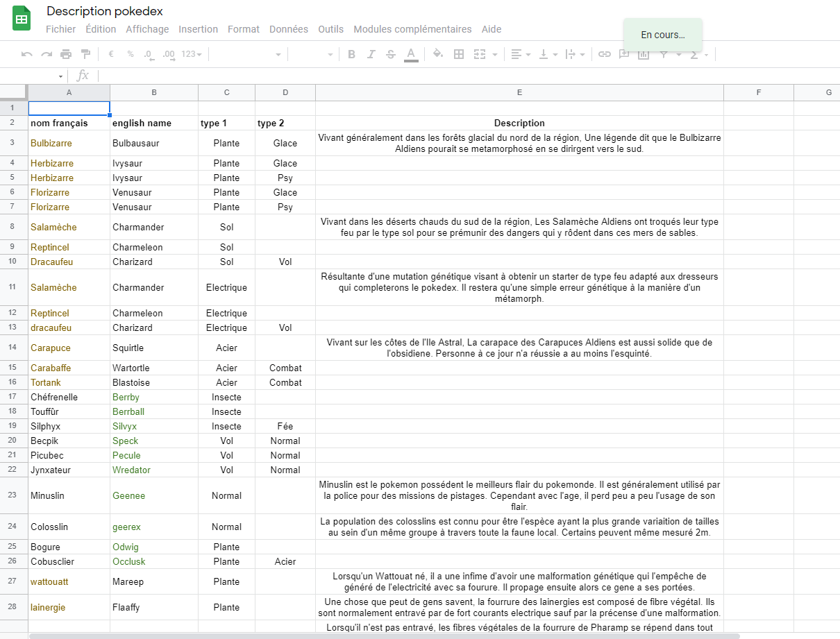840x639 pixels.
Task: Click the document title 'Description pokedex'
Action: tap(105, 11)
